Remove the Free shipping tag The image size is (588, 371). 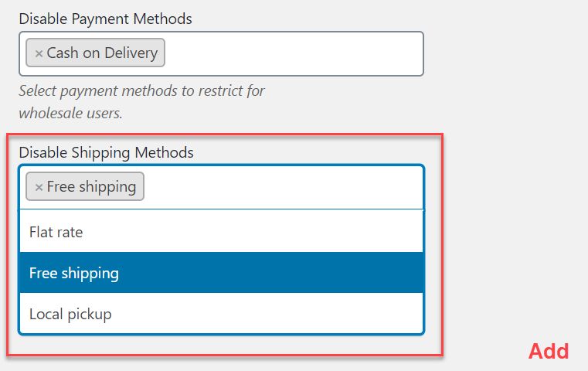coord(39,187)
